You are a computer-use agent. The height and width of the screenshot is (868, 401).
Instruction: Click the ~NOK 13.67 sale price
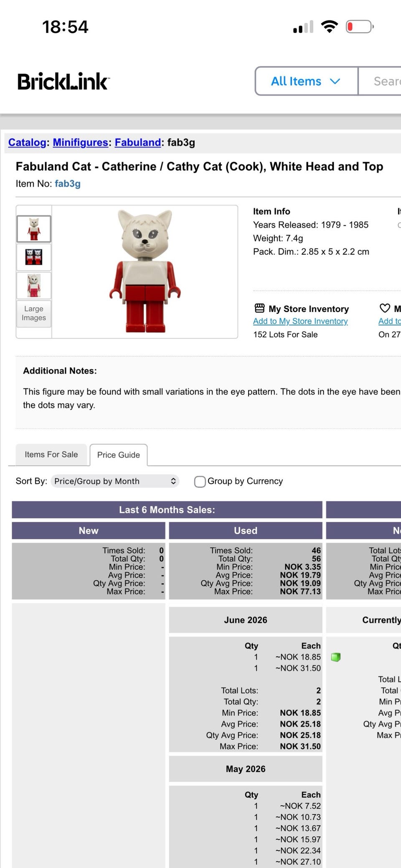(298, 828)
